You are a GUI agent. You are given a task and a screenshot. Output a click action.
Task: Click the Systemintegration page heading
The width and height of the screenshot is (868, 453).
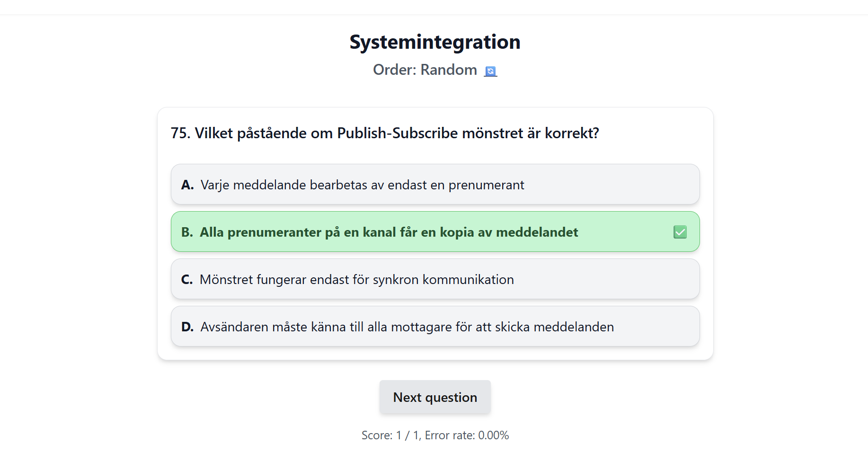tap(434, 42)
